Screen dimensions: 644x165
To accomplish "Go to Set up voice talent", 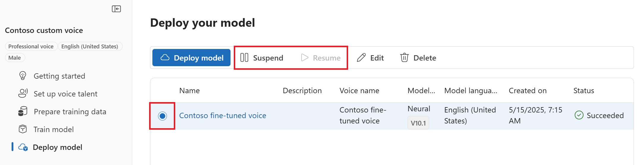I will pos(65,94).
